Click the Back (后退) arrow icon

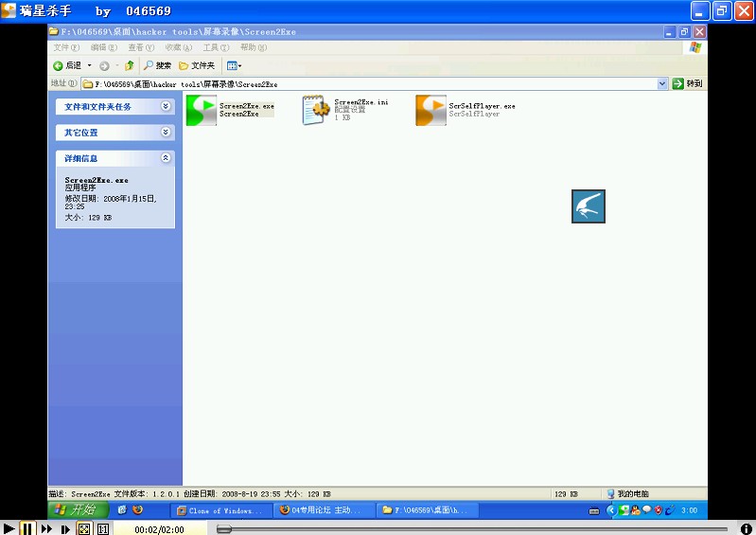coord(58,65)
